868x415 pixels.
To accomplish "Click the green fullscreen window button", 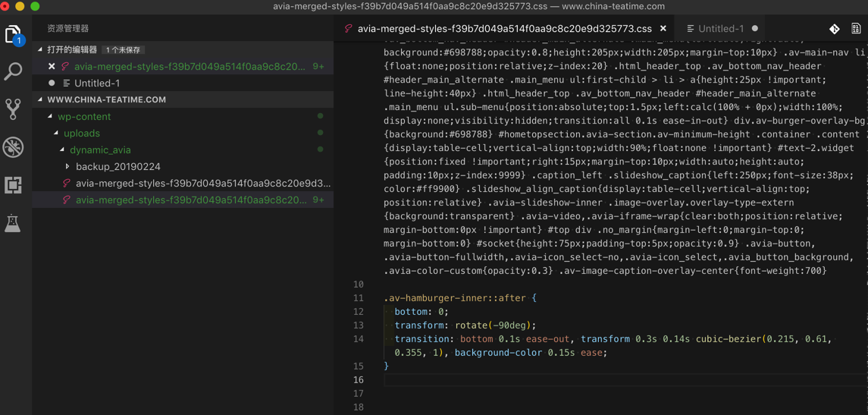I will pos(35,7).
